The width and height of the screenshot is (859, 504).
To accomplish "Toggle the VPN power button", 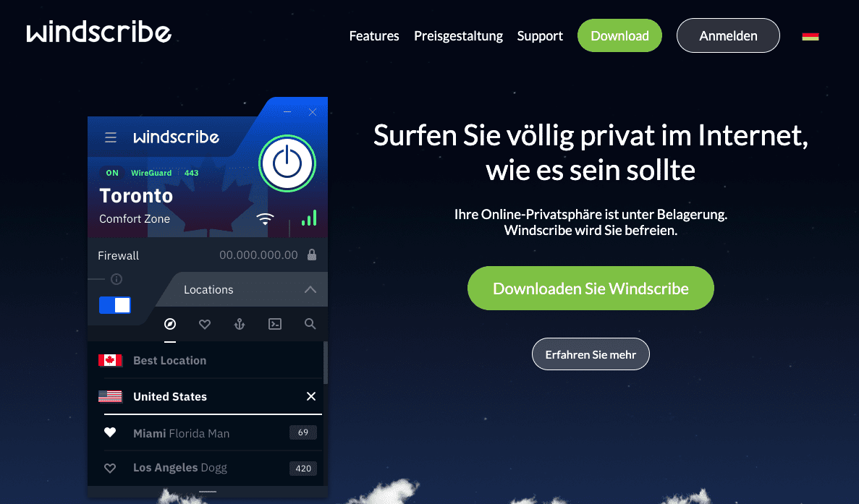I will [x=287, y=163].
